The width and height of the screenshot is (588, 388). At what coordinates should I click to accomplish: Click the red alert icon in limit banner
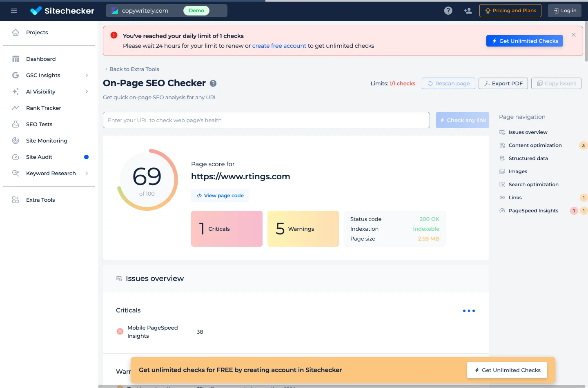click(x=114, y=35)
